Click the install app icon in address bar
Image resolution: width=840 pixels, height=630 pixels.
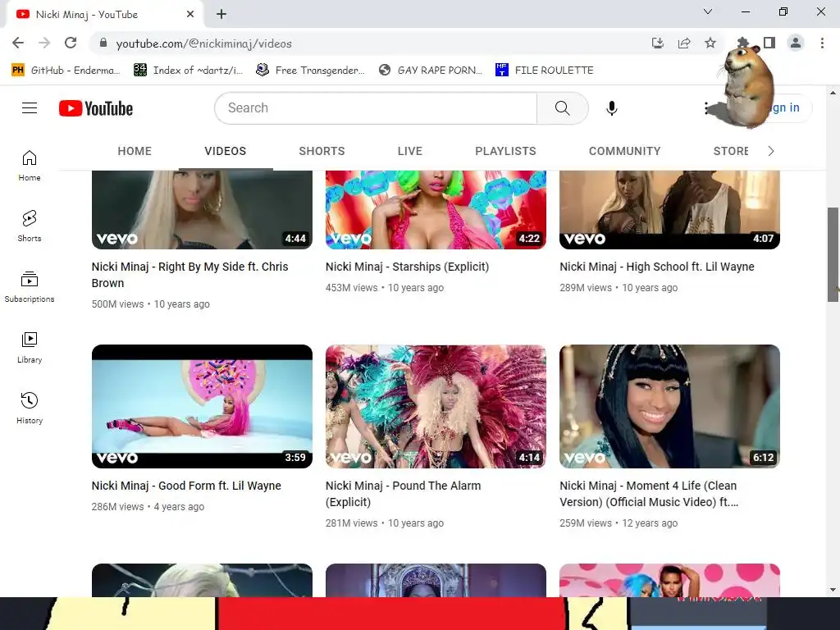tap(658, 43)
